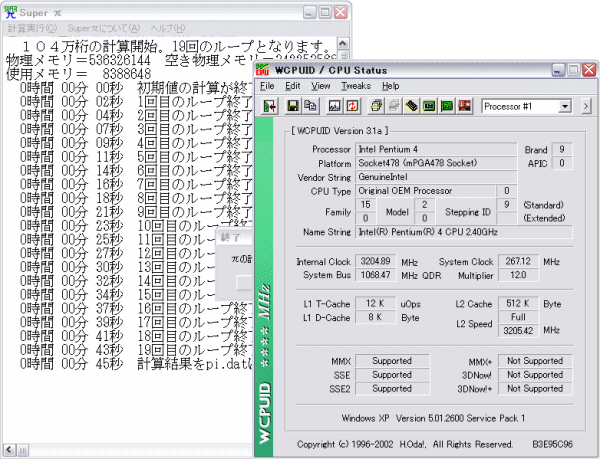Click the System Bus value 1068.47
Viewport: 600px width, 459px height.
[x=375, y=275]
